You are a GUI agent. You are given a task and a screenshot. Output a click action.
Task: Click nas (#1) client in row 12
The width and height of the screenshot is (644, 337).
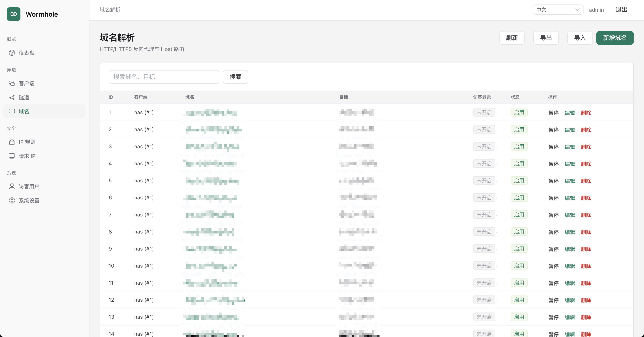pos(144,300)
